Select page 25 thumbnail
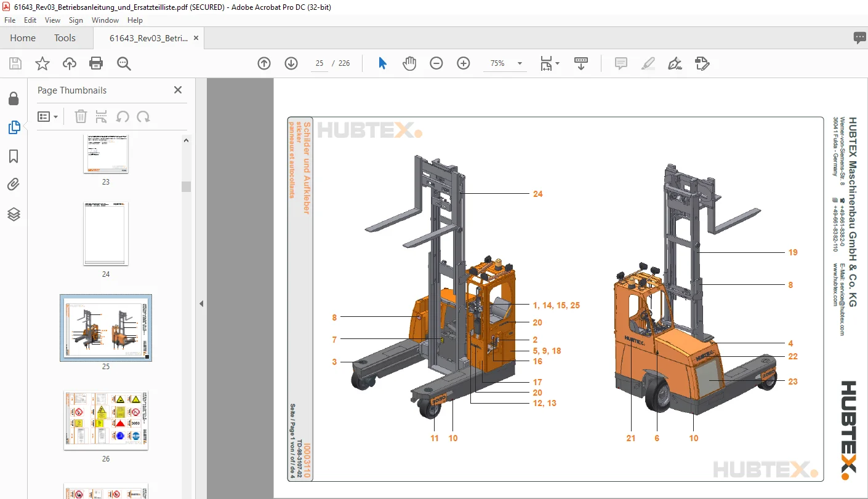Viewport: 868px width, 499px height. 106,327
